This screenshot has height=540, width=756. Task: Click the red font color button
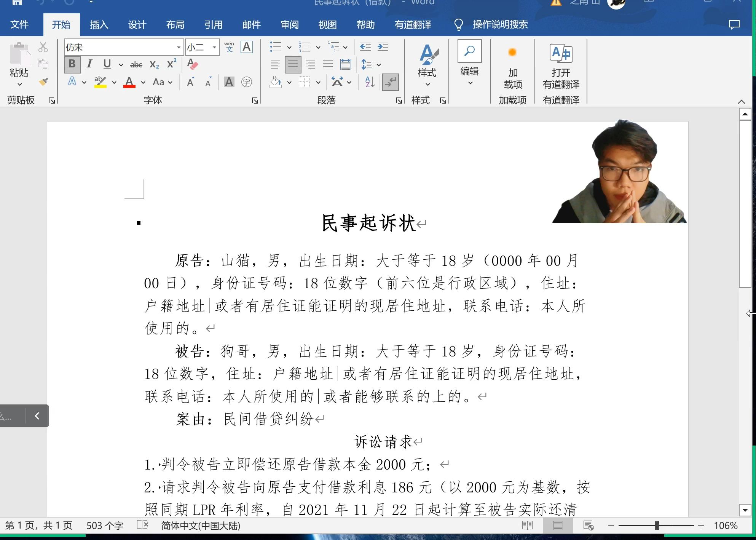pos(129,82)
